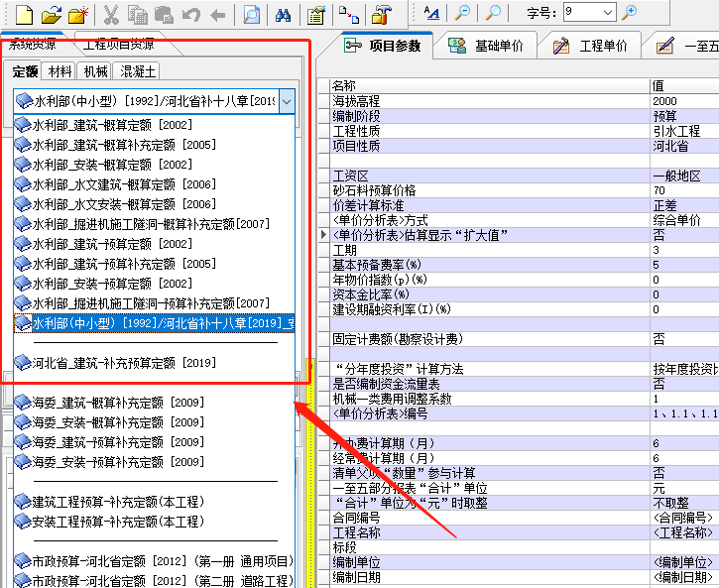The width and height of the screenshot is (719, 588).
Task: Click the binoculars Find icon
Action: click(x=282, y=14)
